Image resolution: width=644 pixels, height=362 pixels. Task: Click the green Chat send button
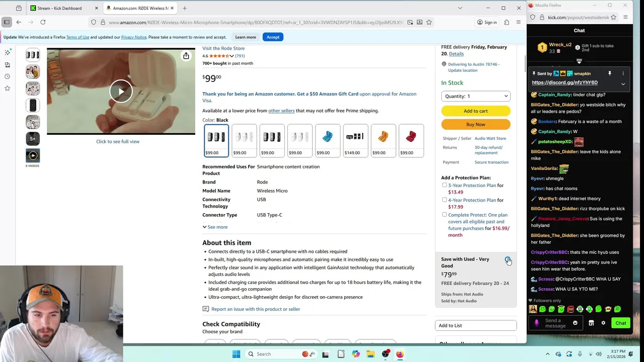coord(621,323)
